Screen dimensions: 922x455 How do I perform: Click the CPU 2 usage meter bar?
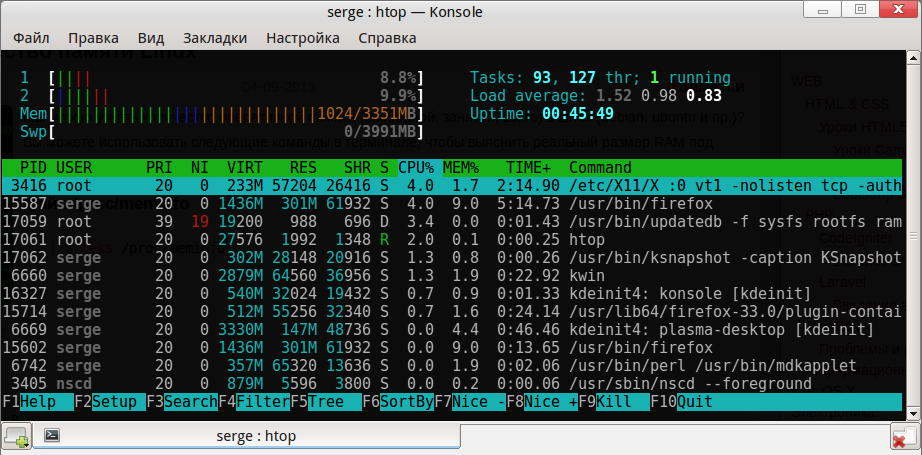tap(236, 96)
